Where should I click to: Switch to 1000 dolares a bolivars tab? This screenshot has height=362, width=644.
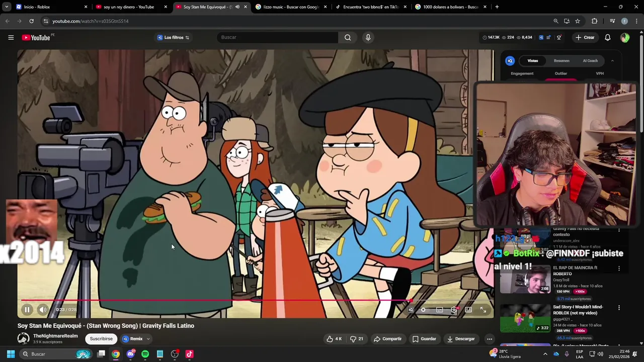(x=451, y=7)
